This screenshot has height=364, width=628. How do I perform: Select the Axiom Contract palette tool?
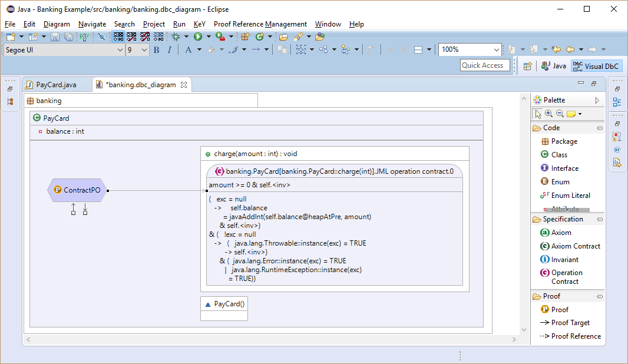click(570, 246)
